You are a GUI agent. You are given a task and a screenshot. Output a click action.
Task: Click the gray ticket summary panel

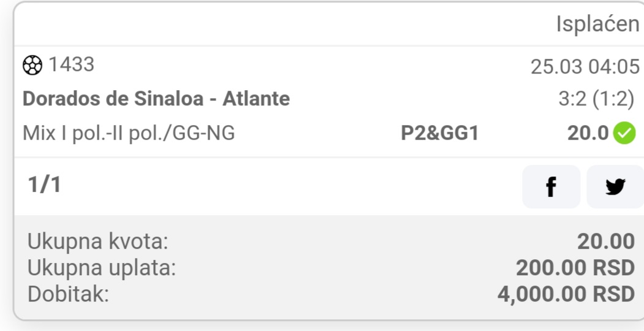328,267
